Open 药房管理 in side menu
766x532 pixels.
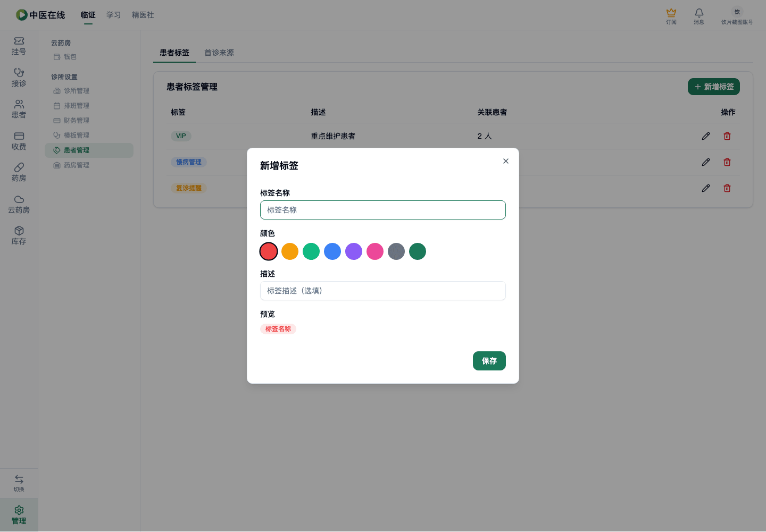pyautogui.click(x=89, y=165)
